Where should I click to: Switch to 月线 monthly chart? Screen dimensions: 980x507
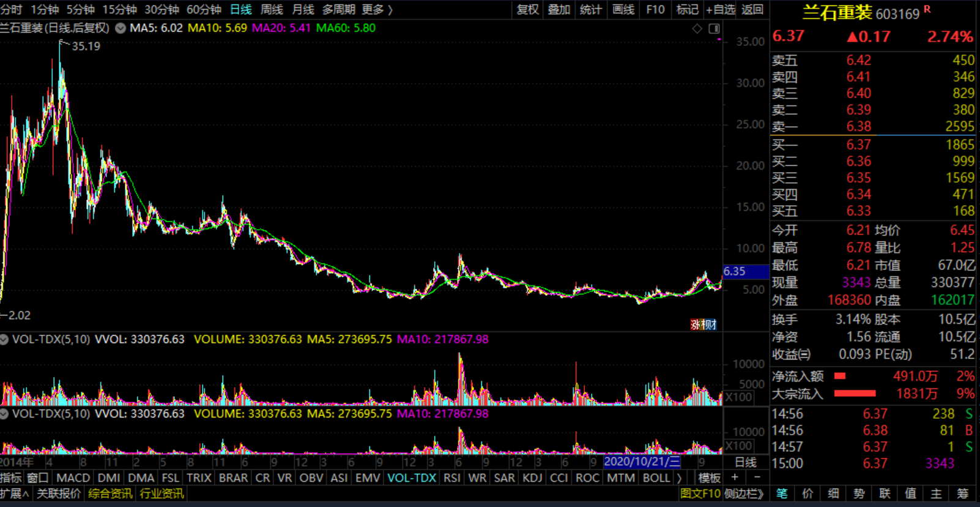coord(303,10)
